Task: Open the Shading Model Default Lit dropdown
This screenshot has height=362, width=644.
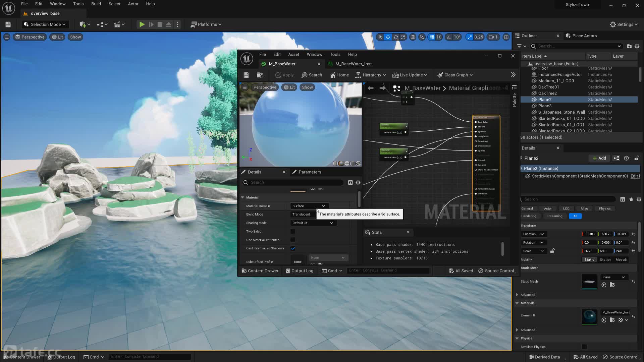Action: pos(313,223)
